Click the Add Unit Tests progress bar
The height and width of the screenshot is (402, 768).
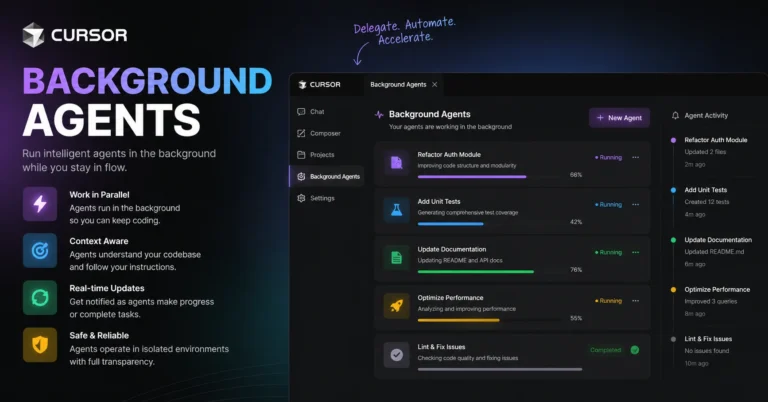click(x=490, y=224)
